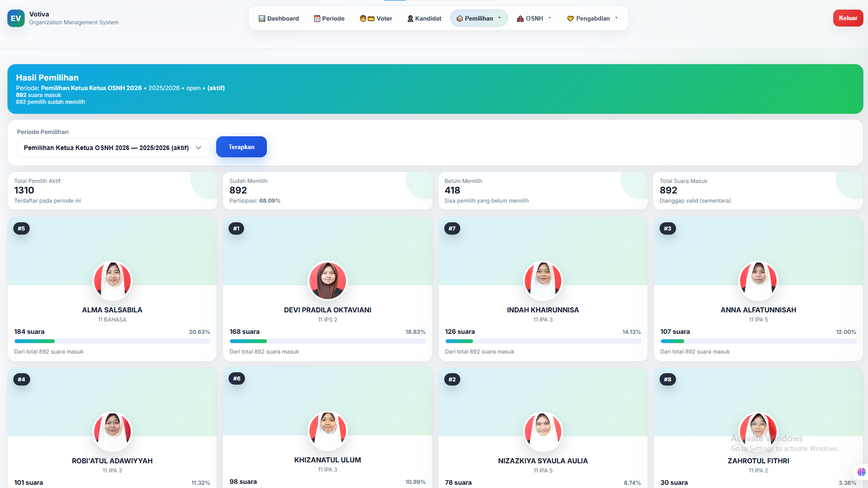This screenshot has height=488, width=868.
Task: Click the Terapkan button
Action: (x=241, y=147)
